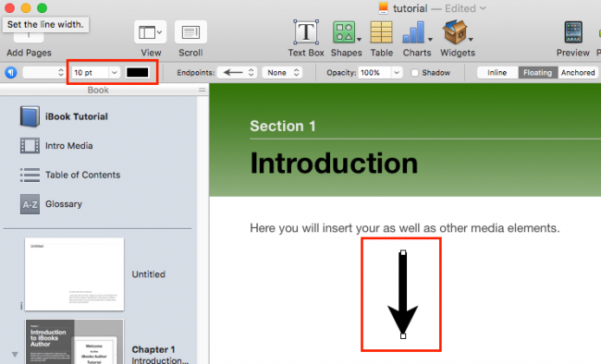Image resolution: width=601 pixels, height=364 pixels.
Task: Click the Intro Media filmstrip icon
Action: [x=30, y=146]
